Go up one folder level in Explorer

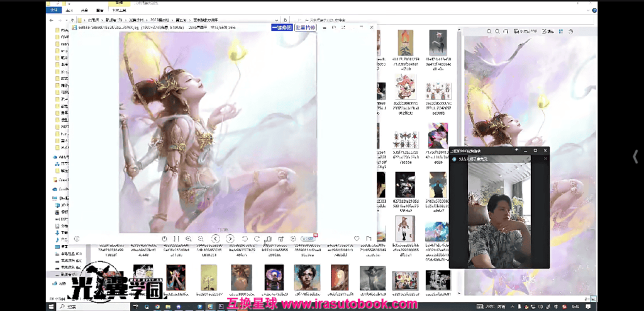(x=72, y=20)
